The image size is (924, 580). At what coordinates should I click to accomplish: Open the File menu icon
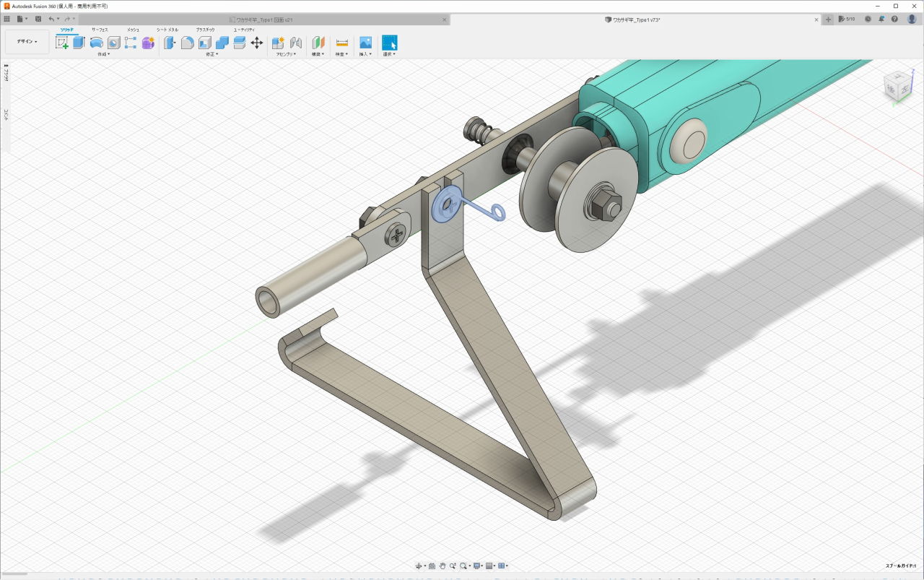tap(22, 20)
